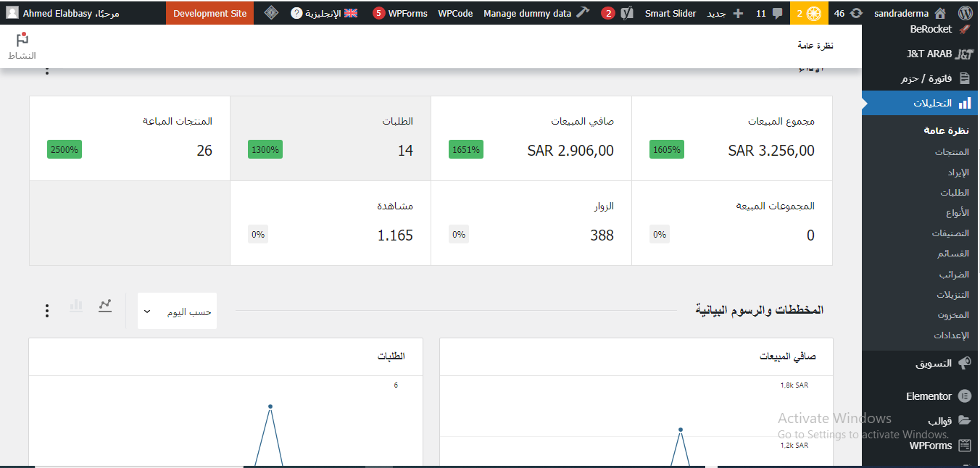Open the مجموع المبيعات SAR 3.256,00 card
Image resolution: width=980 pixels, height=468 pixels.
pyautogui.click(x=732, y=138)
